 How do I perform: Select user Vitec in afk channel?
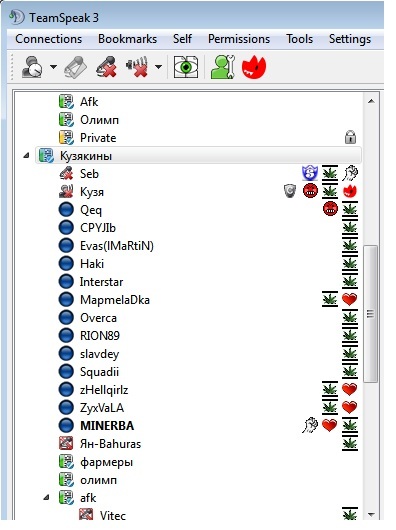point(113,515)
